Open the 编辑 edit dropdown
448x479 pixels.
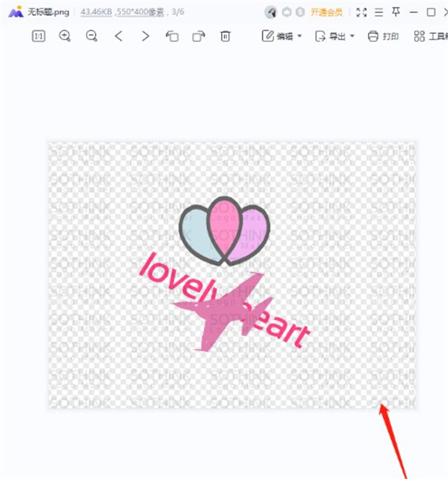(x=281, y=36)
